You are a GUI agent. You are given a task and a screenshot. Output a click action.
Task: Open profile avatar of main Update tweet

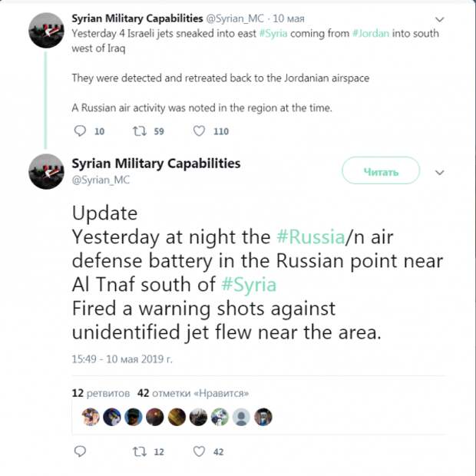tap(46, 171)
